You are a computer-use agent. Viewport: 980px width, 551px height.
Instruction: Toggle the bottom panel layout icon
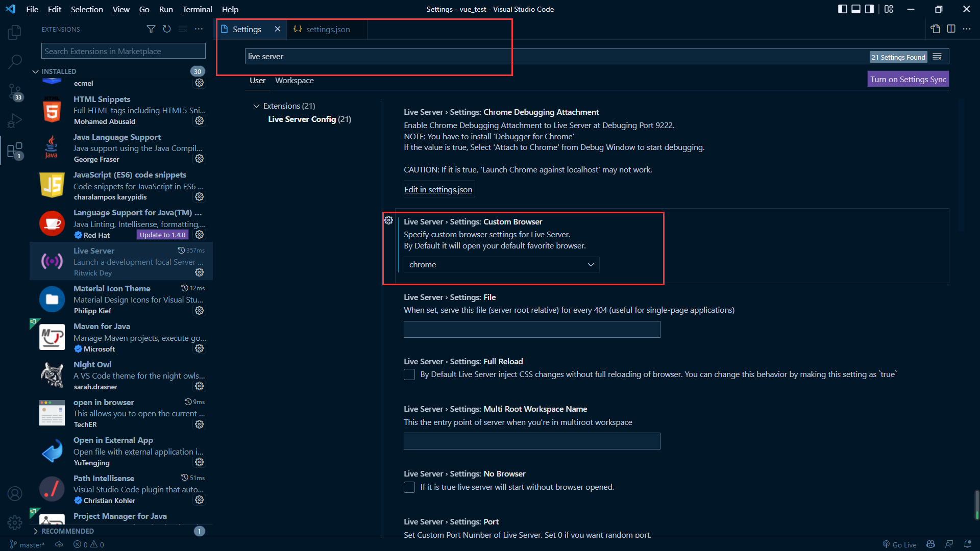(x=856, y=9)
